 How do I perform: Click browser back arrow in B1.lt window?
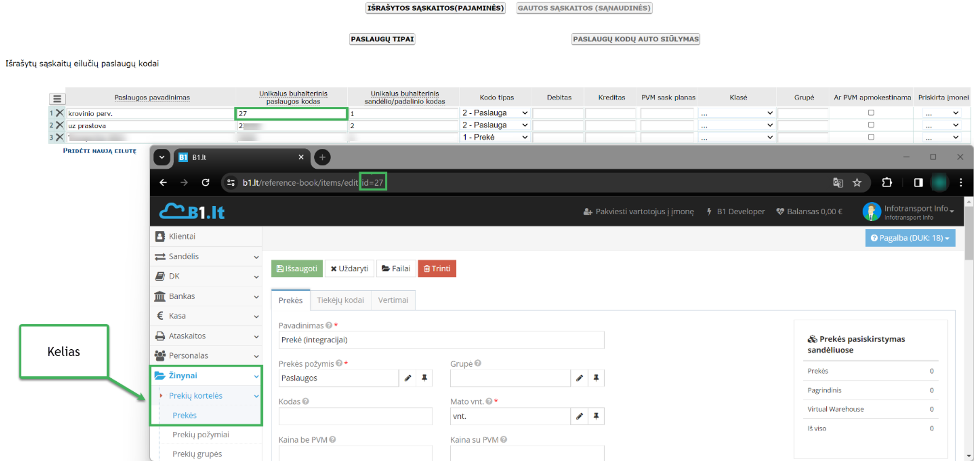[x=163, y=183]
